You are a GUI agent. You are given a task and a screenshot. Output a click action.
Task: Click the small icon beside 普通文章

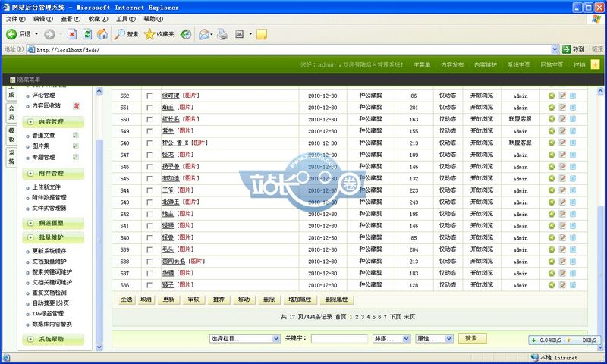pyautogui.click(x=75, y=136)
